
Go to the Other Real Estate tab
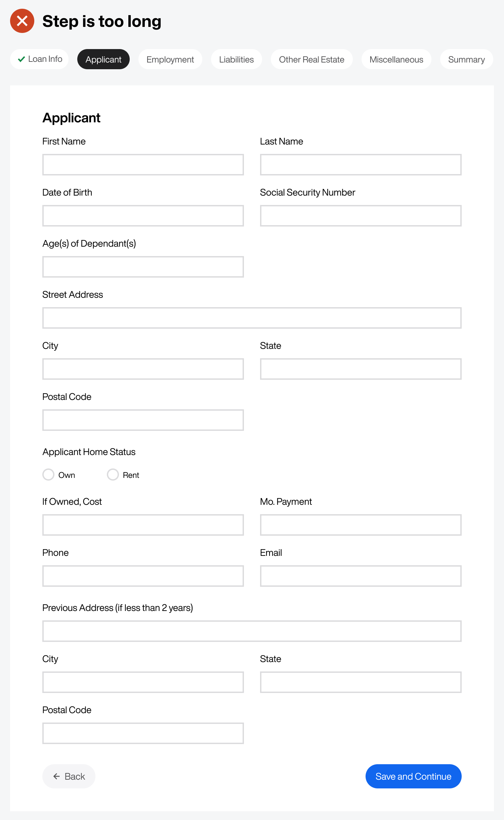tap(311, 59)
